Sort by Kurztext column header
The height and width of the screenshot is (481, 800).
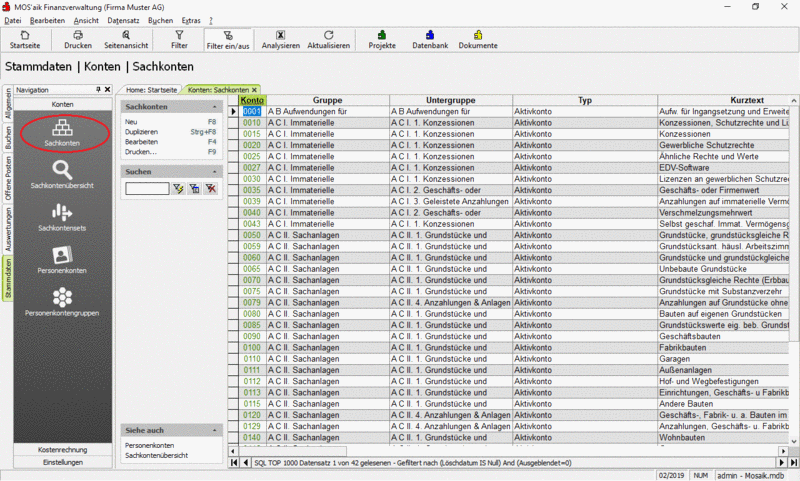point(724,100)
